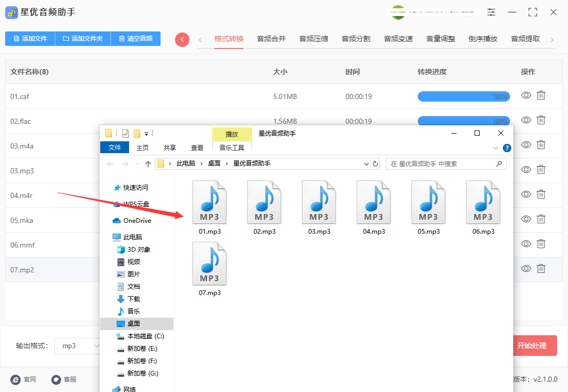The height and width of the screenshot is (392, 568).
Task: Click the eye preview icon in 03.m4a row
Action: (526, 145)
